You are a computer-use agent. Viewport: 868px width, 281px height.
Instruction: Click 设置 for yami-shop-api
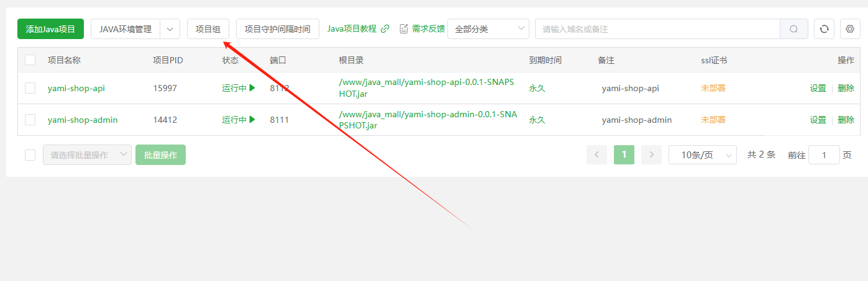coord(818,88)
